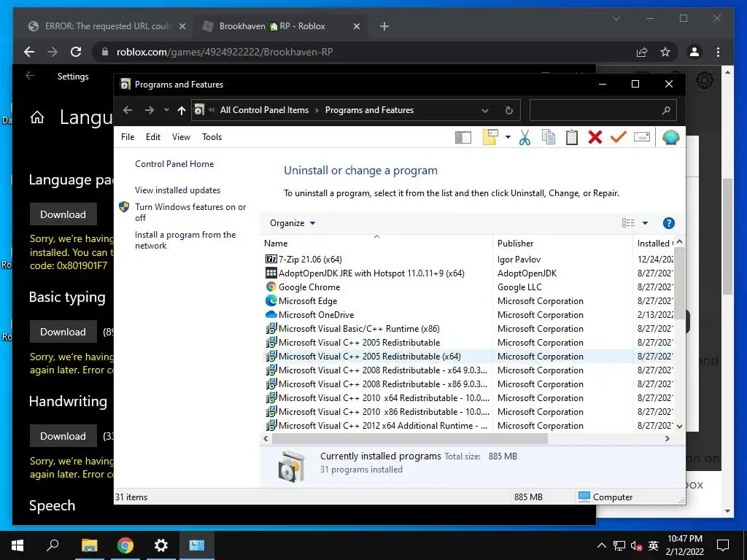Open File Explorer from the taskbar
The width and height of the screenshot is (747, 560).
pos(89,545)
